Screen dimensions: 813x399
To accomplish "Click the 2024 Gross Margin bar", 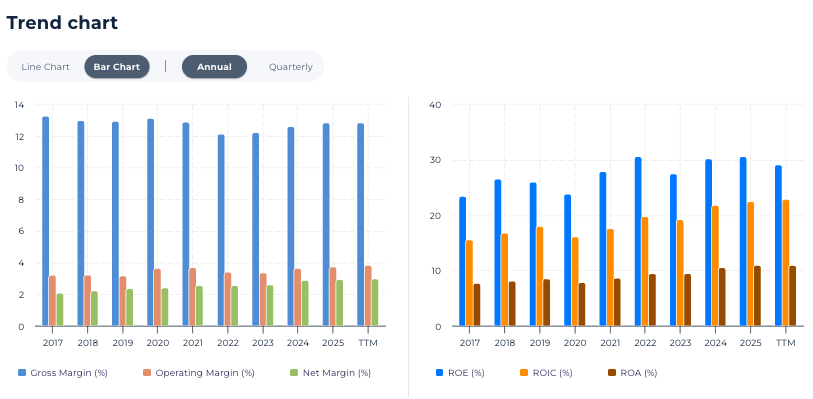I will (x=291, y=226).
